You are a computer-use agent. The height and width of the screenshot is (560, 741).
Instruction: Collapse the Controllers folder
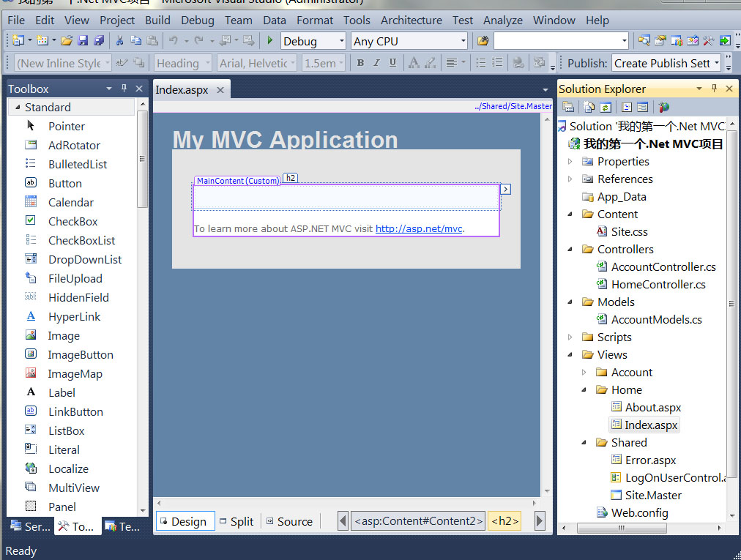[x=570, y=250]
